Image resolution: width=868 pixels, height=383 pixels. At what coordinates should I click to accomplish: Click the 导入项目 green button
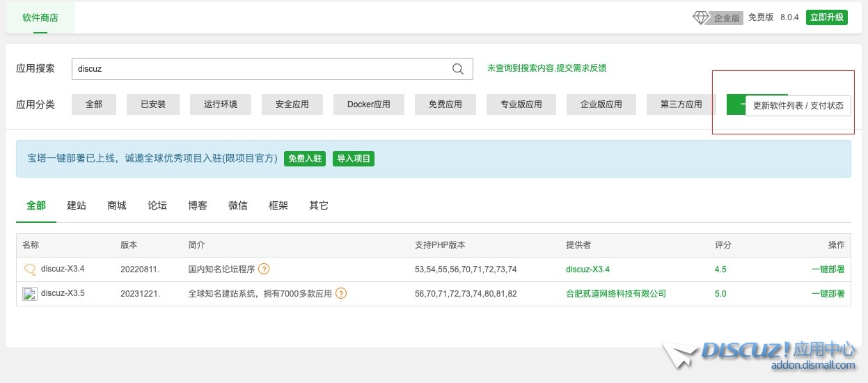354,159
